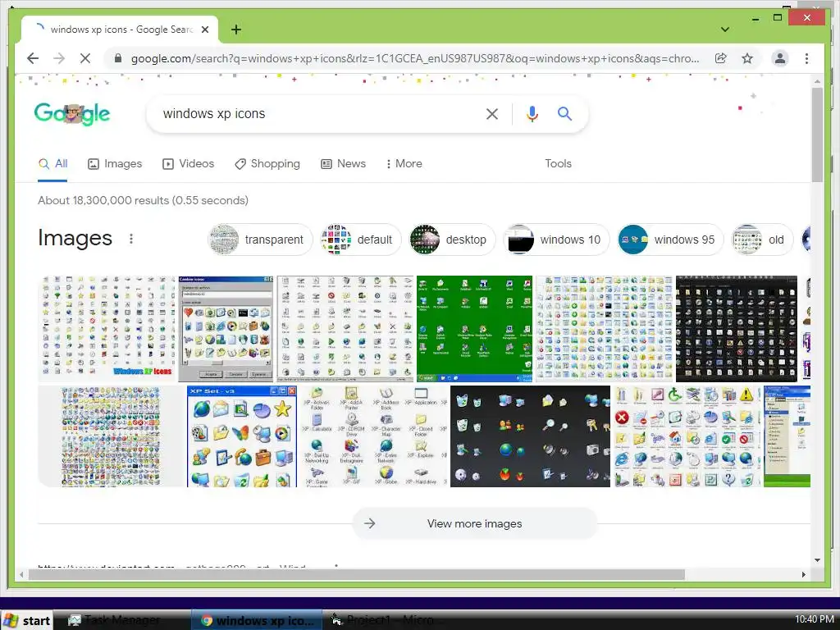Viewport: 840px width, 630px height.
Task: Click the taskbar clock 10:40 PM
Action: coord(815,619)
